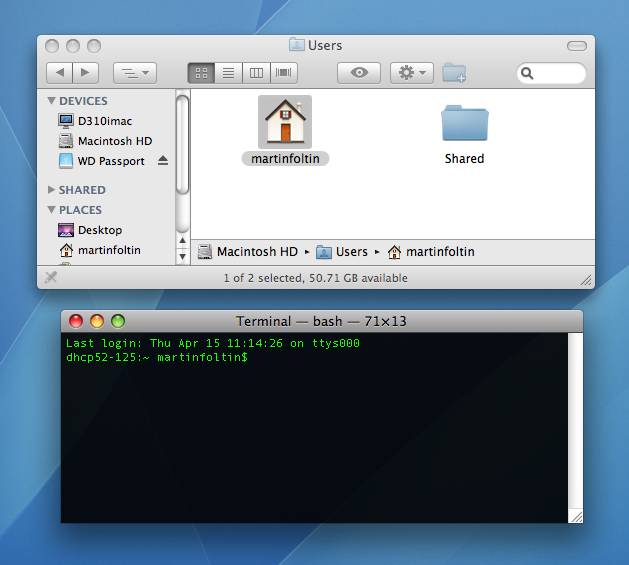The width and height of the screenshot is (629, 565).
Task: Click Macintosh HD in the path bar
Action: (248, 252)
